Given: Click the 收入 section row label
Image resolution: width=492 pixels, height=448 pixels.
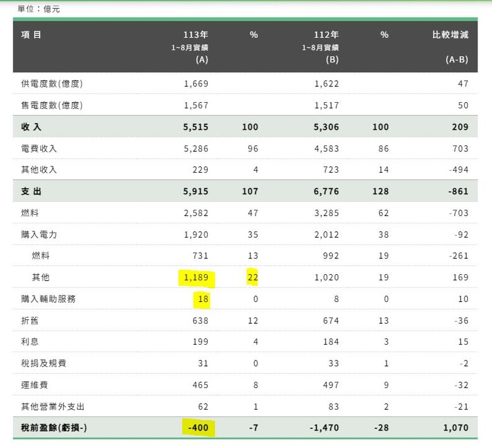Looking at the screenshot, I should pos(31,127).
